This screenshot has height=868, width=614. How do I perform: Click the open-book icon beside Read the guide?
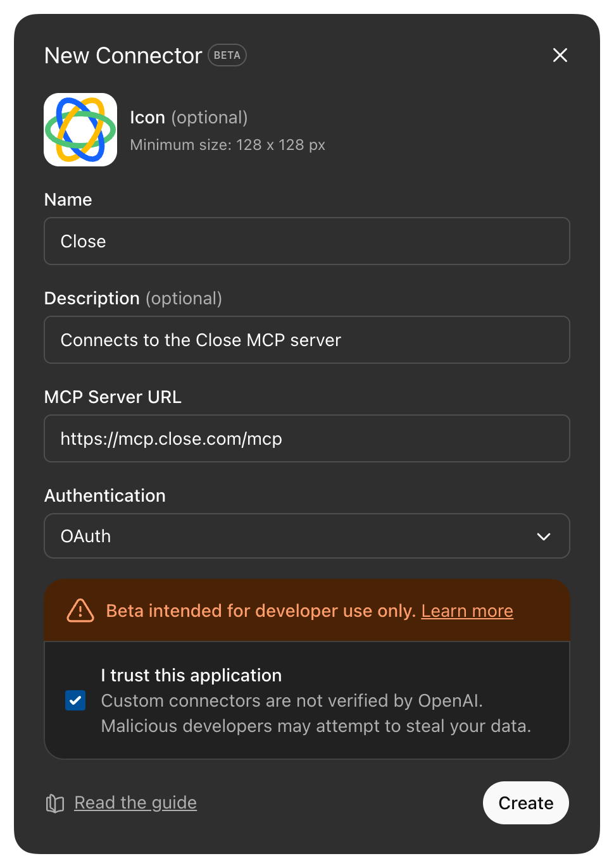click(54, 803)
